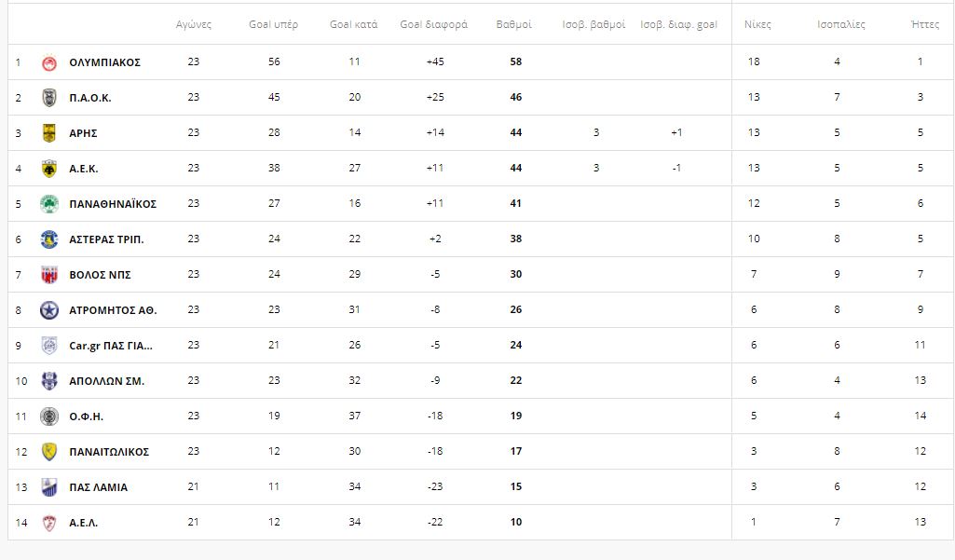
Task: Click the Atromitos star emblem icon
Action: tap(49, 310)
